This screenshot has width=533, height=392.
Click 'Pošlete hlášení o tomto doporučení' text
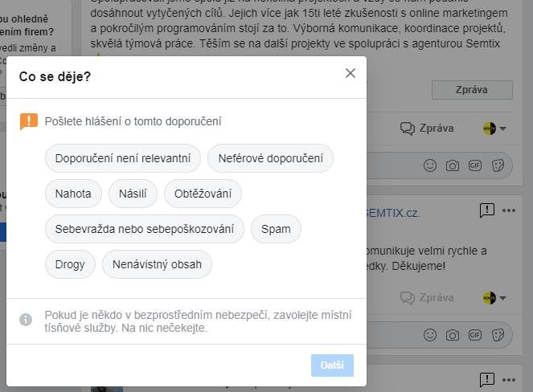point(133,121)
